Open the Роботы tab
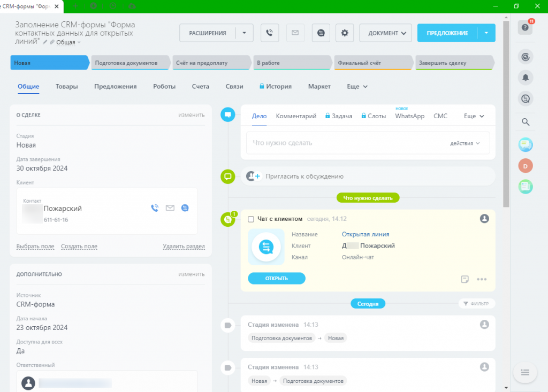This screenshot has height=392, width=548. [x=164, y=86]
